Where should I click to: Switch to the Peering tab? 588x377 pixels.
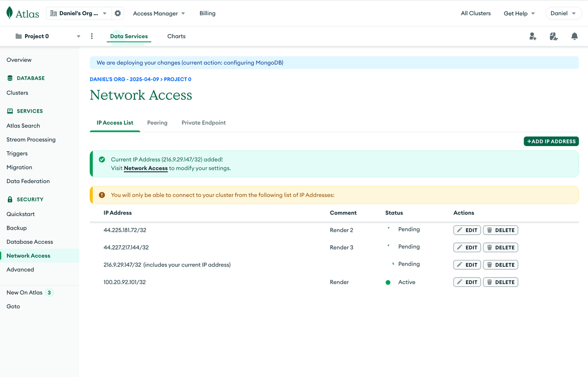[x=157, y=122]
